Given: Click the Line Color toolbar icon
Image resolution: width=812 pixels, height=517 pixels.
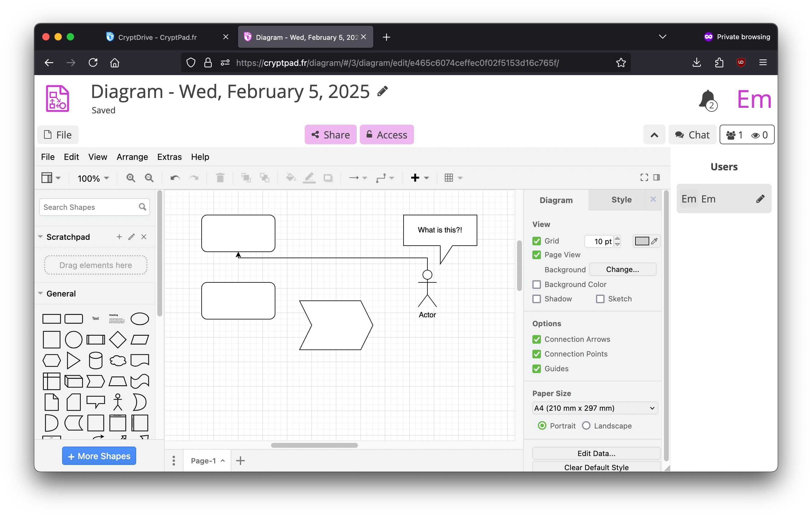Looking at the screenshot, I should 309,178.
